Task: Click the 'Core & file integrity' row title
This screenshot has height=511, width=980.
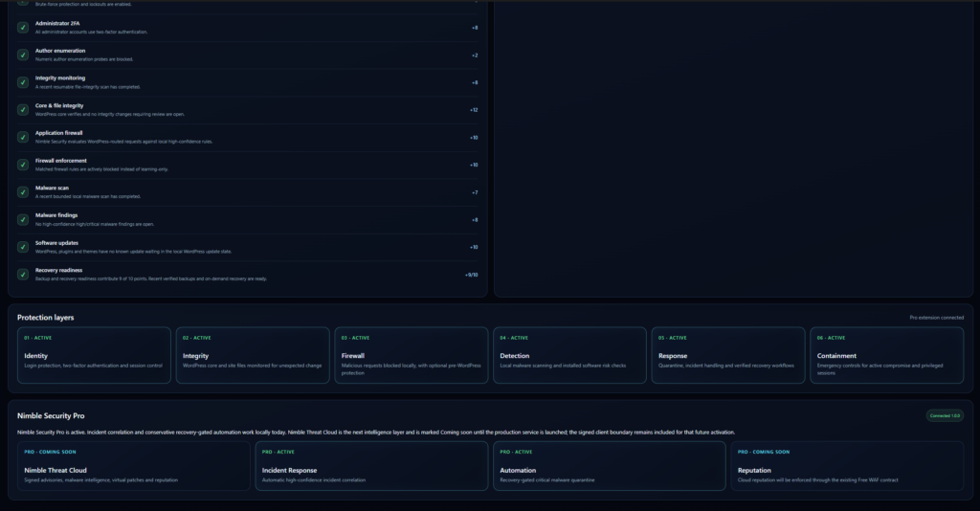Action: pyautogui.click(x=59, y=105)
